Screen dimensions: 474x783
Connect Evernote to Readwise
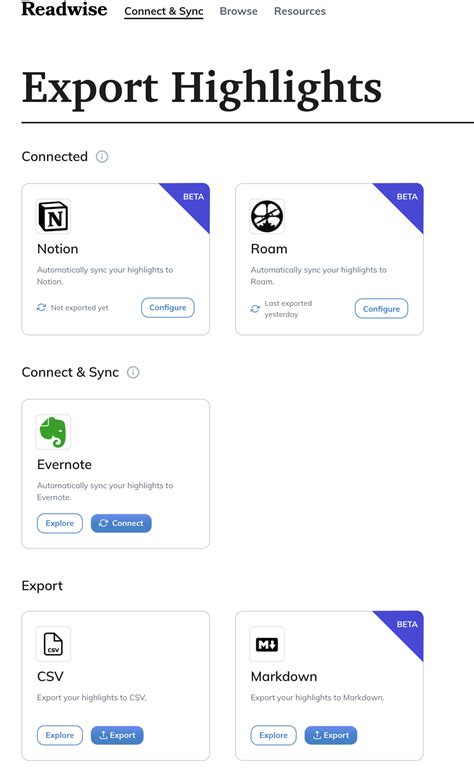point(121,523)
